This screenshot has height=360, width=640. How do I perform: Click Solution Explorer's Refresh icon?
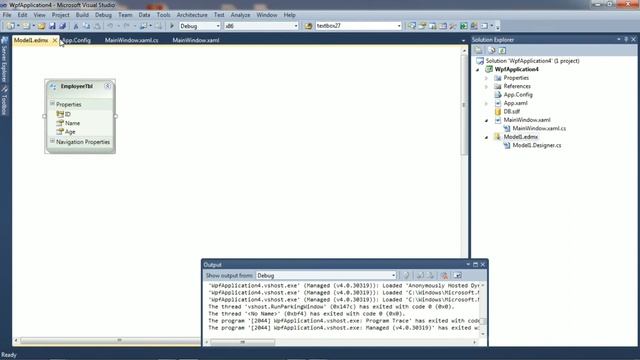click(x=502, y=50)
